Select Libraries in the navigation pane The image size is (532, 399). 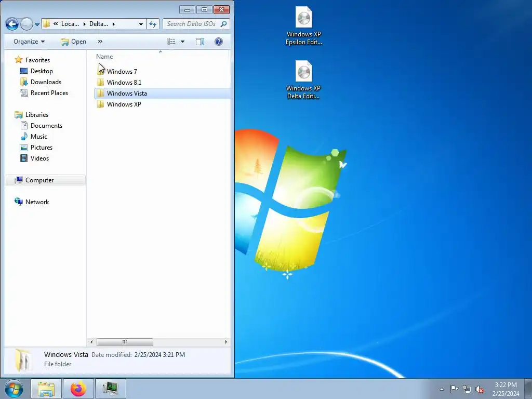[37, 115]
